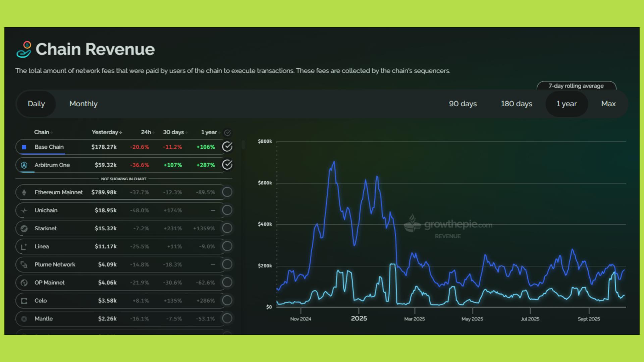Click the Chain Revenue hand-coin icon
This screenshot has height=362, width=644.
click(24, 49)
